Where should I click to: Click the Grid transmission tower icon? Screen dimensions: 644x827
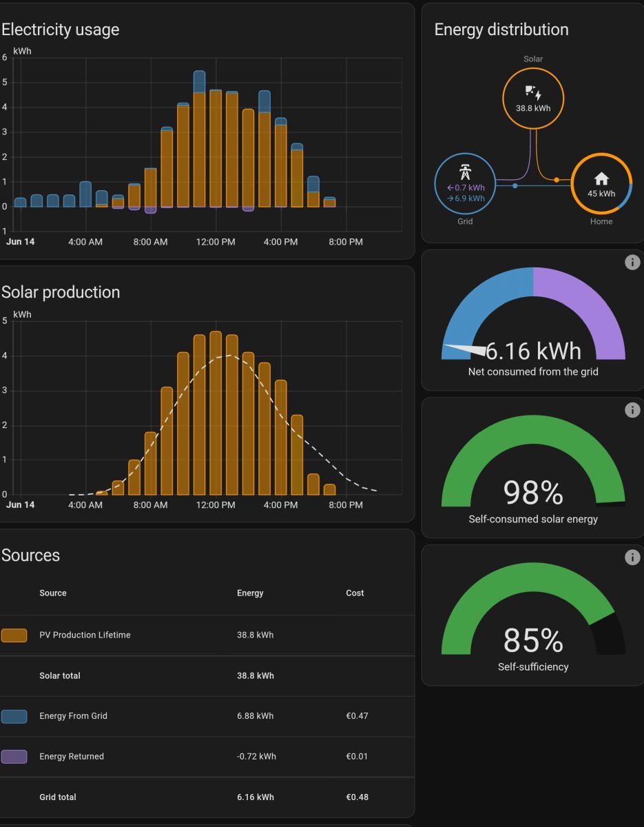pyautogui.click(x=465, y=172)
